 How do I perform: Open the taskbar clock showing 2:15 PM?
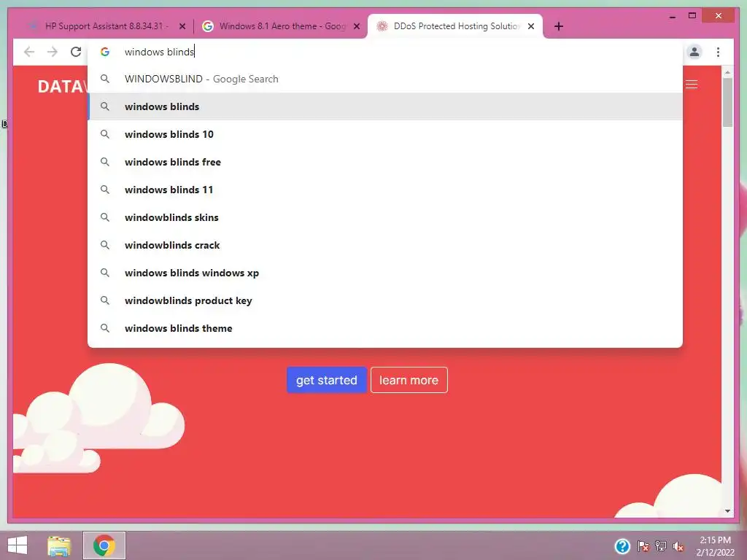(715, 546)
